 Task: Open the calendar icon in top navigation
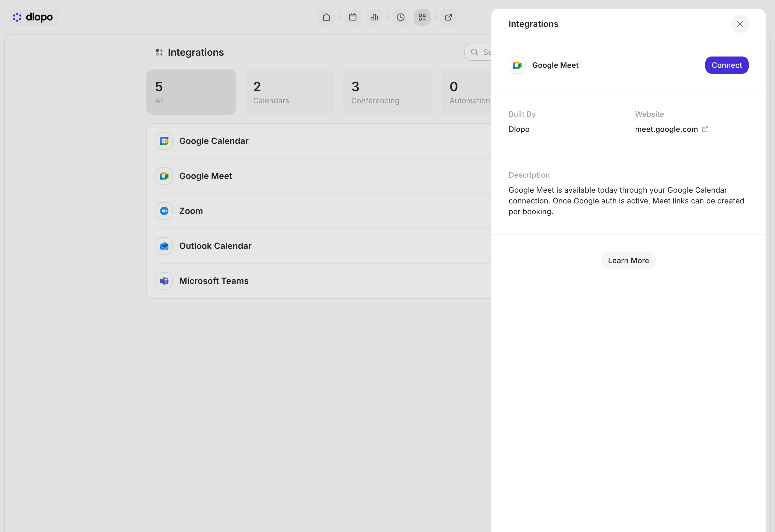(x=353, y=17)
